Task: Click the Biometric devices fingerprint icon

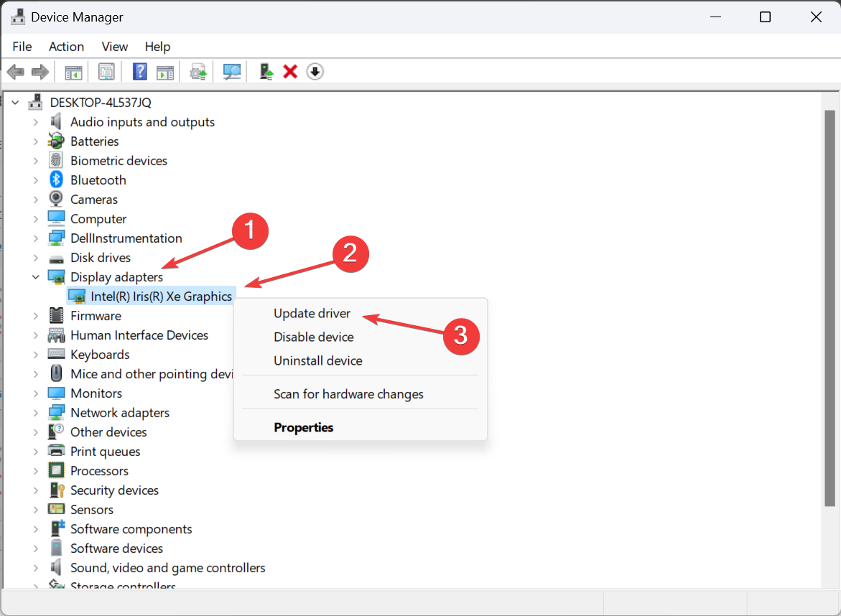Action: (56, 160)
